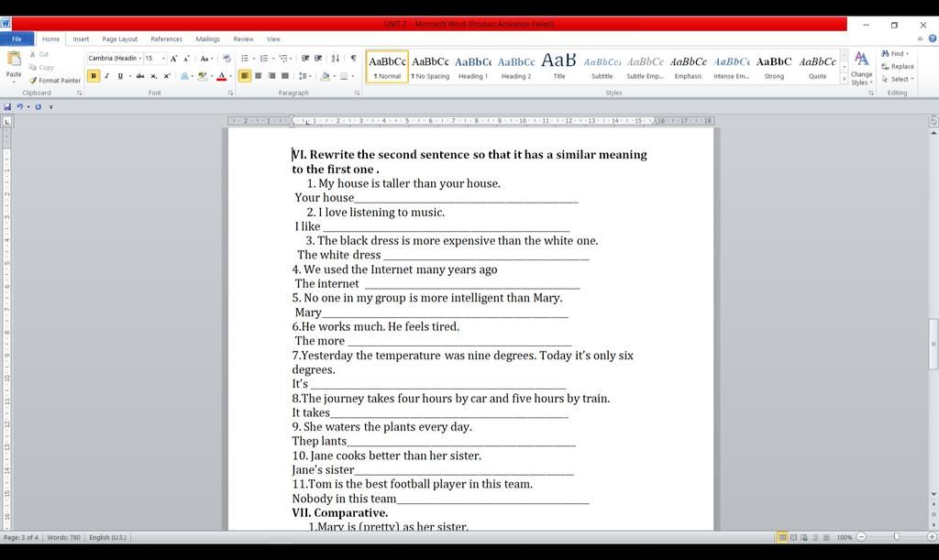Click the Grow Font button

click(x=173, y=59)
